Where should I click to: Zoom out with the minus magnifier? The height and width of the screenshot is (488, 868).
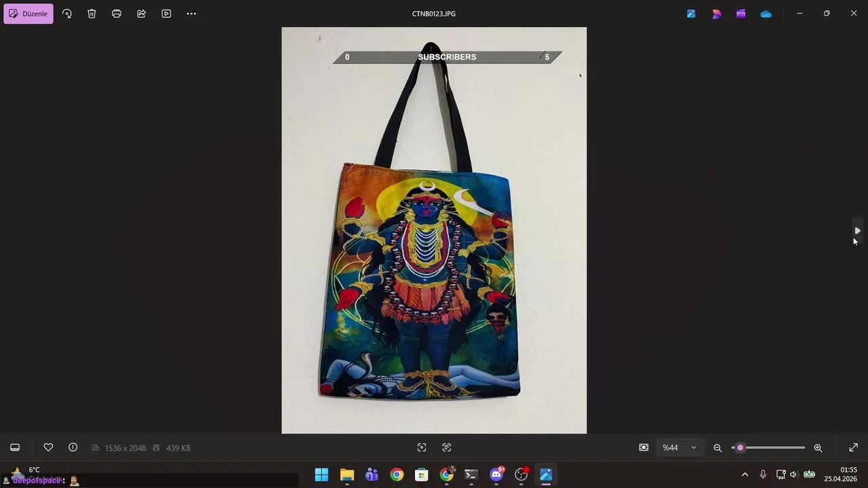(717, 447)
